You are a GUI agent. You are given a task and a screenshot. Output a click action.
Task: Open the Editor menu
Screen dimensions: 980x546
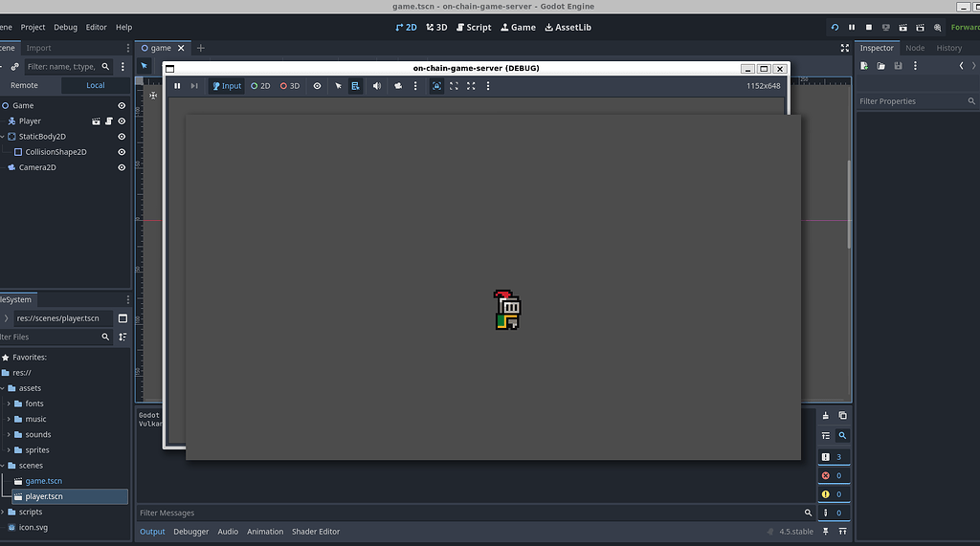click(x=97, y=28)
